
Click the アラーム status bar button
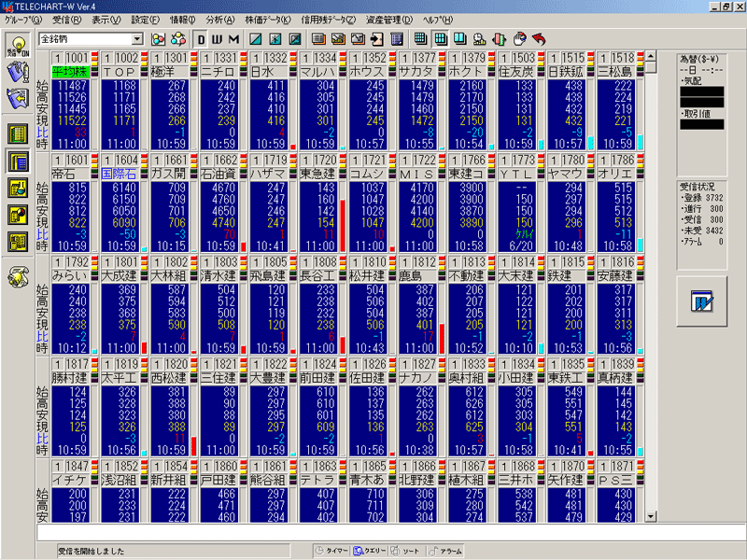coord(445,551)
